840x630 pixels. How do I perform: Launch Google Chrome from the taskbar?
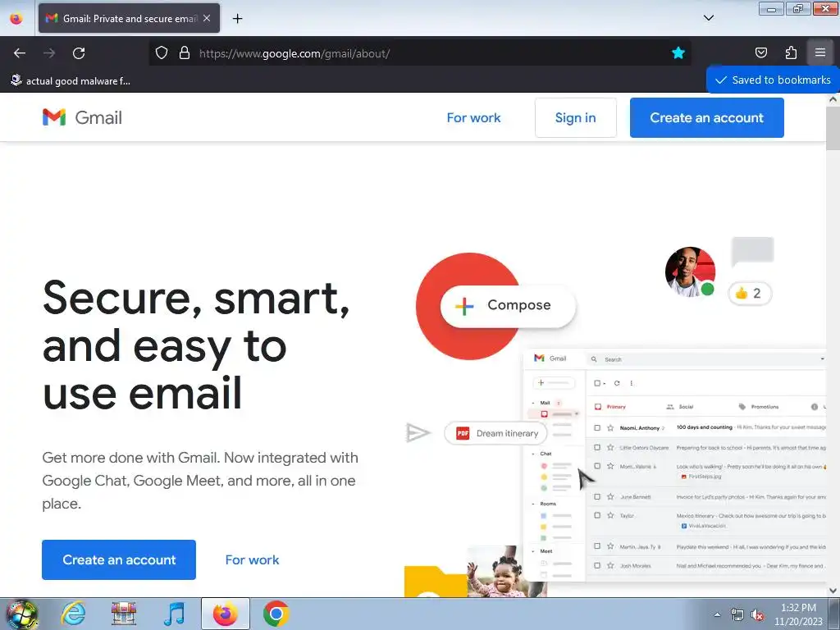point(276,614)
